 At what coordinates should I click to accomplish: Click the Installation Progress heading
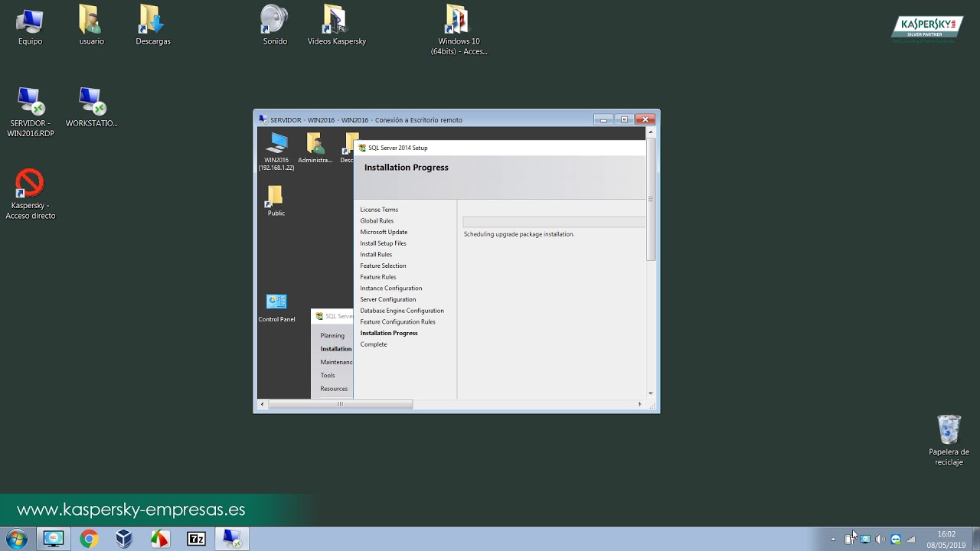point(407,168)
